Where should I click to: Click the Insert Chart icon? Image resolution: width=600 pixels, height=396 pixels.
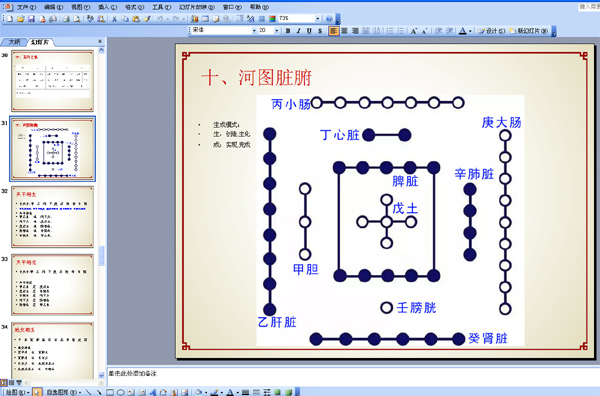[x=195, y=18]
